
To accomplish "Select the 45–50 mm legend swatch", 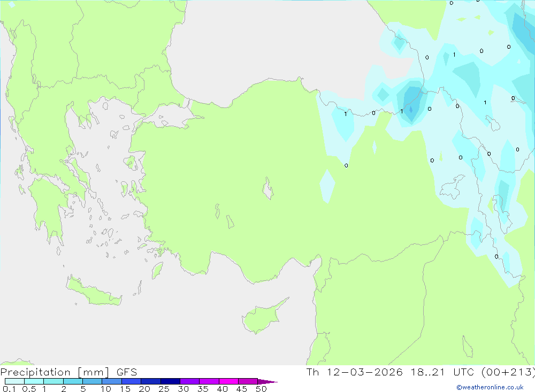I will point(248,381).
